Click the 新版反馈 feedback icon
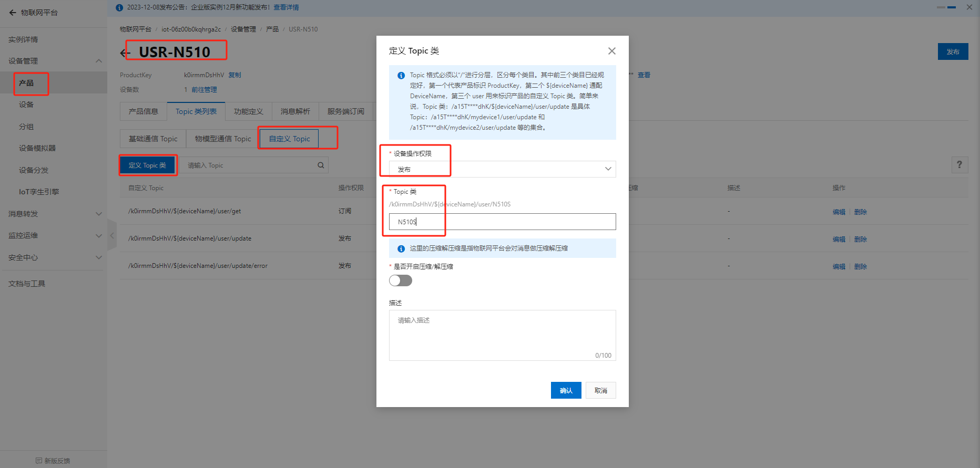Viewport: 980px width, 468px height. pyautogui.click(x=39, y=461)
